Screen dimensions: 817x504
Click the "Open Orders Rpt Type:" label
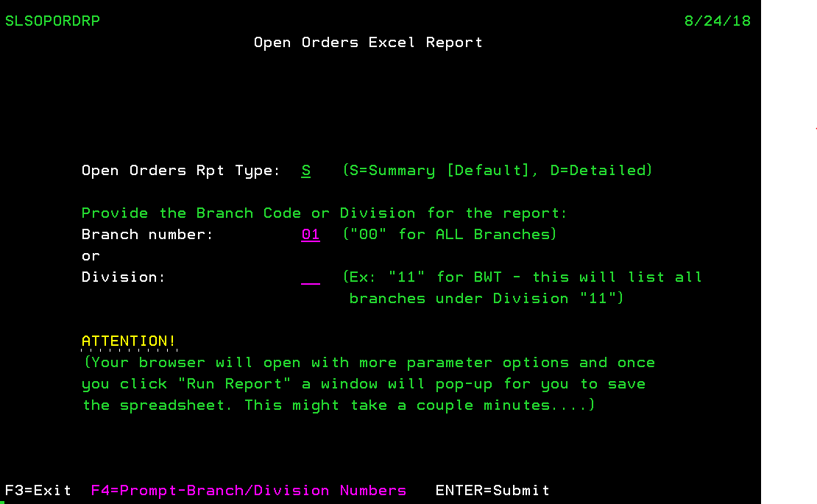click(181, 171)
